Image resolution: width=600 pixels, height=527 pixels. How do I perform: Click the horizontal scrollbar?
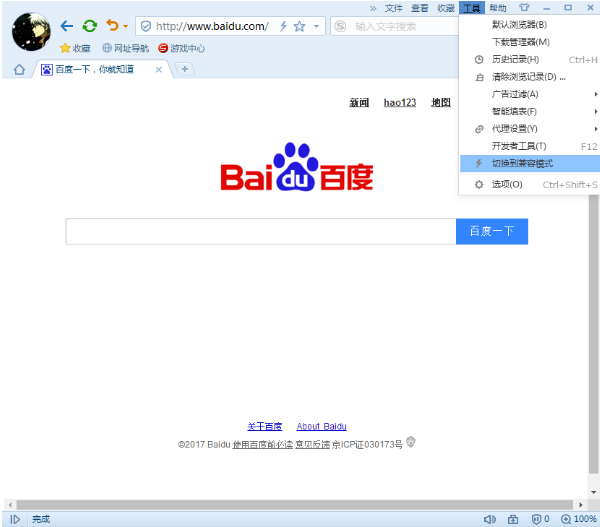[295, 505]
